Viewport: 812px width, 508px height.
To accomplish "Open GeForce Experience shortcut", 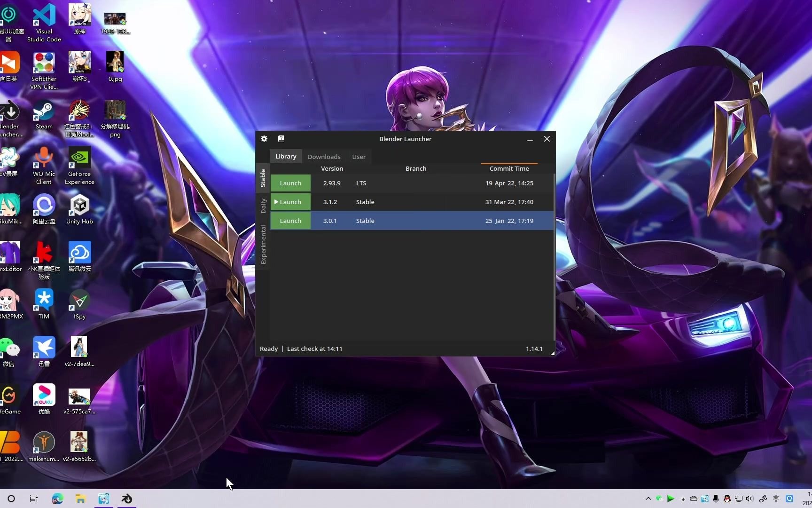I will point(79,166).
